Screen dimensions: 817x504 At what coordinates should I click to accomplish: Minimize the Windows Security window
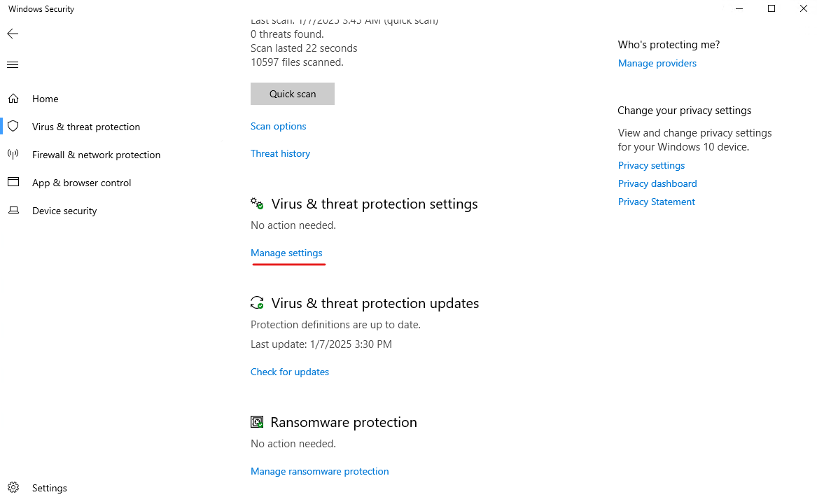click(x=739, y=8)
